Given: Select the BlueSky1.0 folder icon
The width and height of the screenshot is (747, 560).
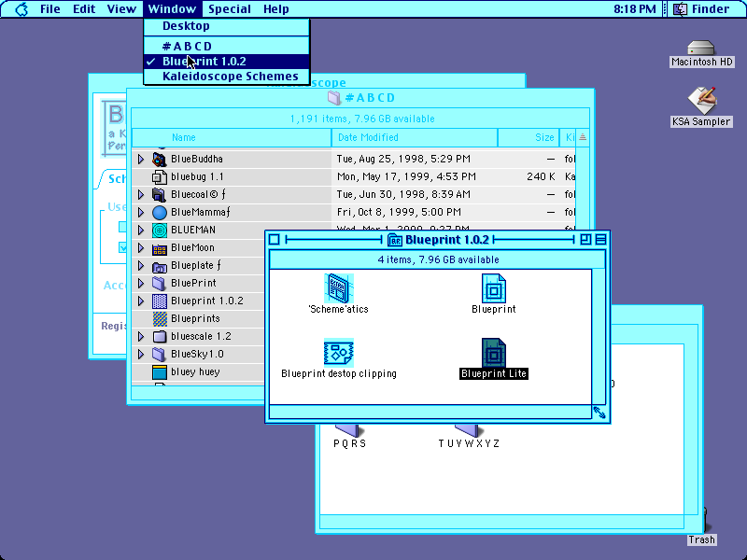Looking at the screenshot, I should (159, 355).
